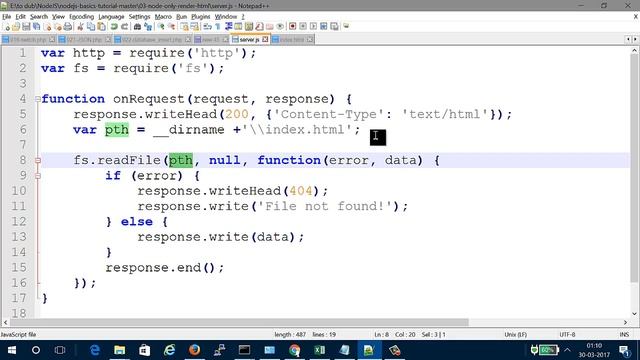Click Run Macro Multiple Times icon
The image size is (640, 360).
pyautogui.click(x=323, y=27)
